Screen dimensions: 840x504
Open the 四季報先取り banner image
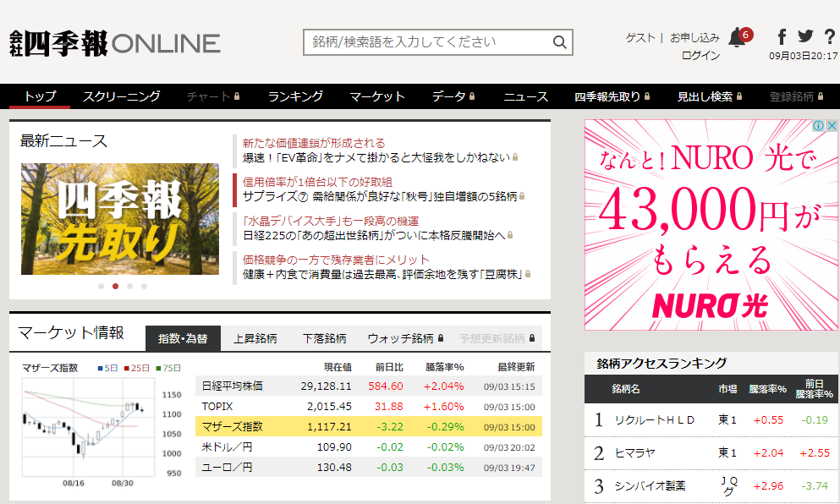click(x=120, y=219)
